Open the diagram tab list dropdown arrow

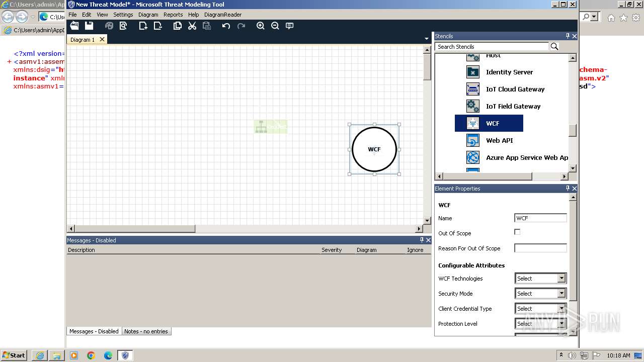427,38
